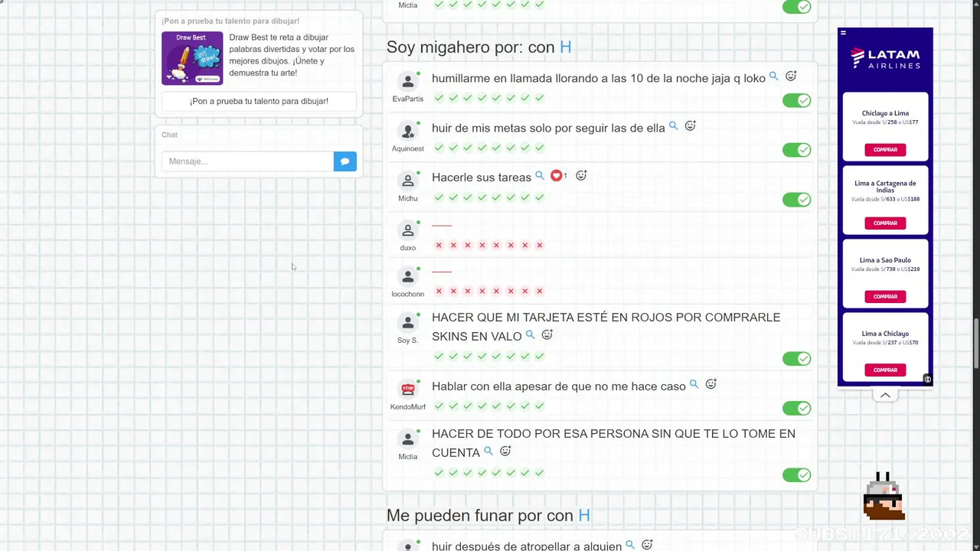Add emoji reaction to KendoMurf's answer
980x551 pixels.
point(710,385)
